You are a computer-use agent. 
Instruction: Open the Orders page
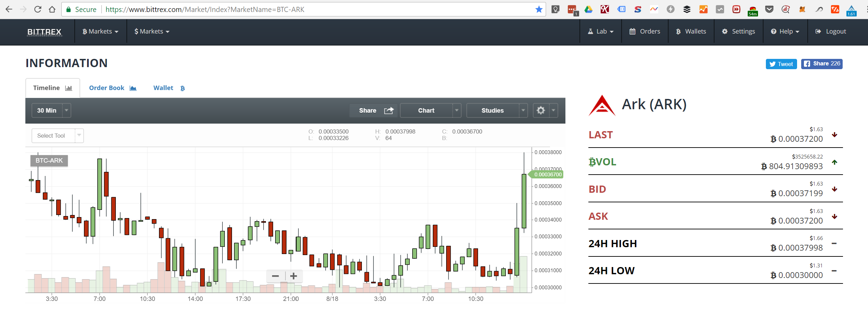pyautogui.click(x=645, y=31)
